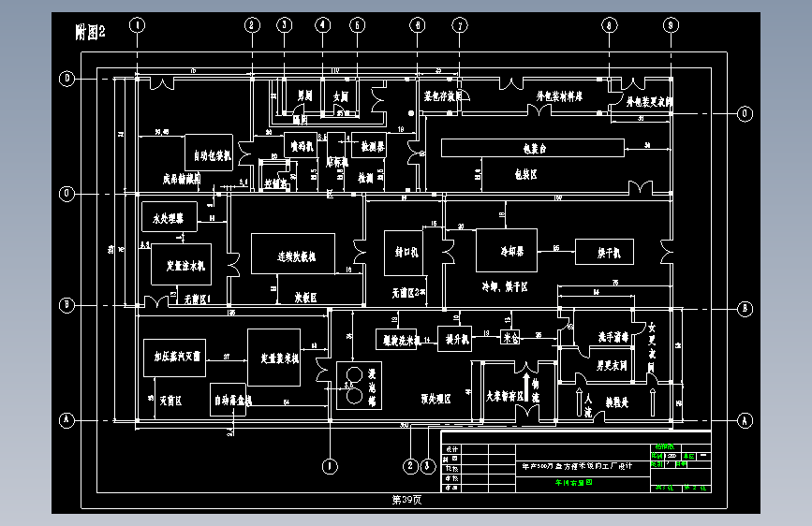The image size is (812, 526).
Task: Click top grid axis bubble 6
Action: click(418, 25)
